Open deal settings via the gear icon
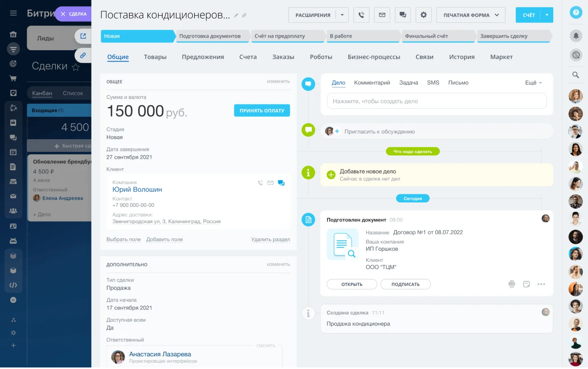Image resolution: width=588 pixels, height=369 pixels. coord(423,15)
